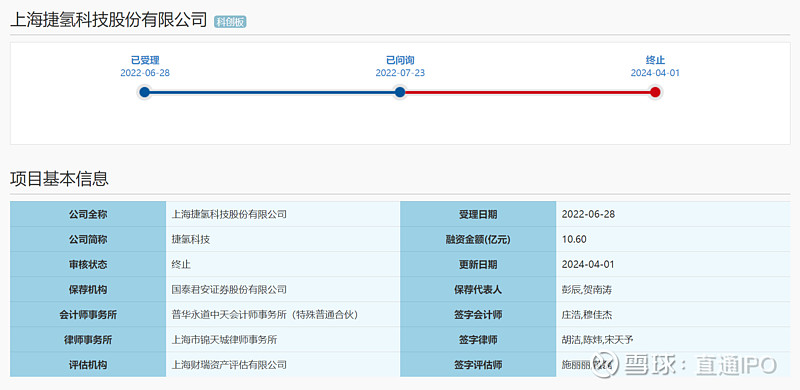Select the 终止 stage label on the timeline
Image resolution: width=800 pixels, height=390 pixels.
(655, 61)
